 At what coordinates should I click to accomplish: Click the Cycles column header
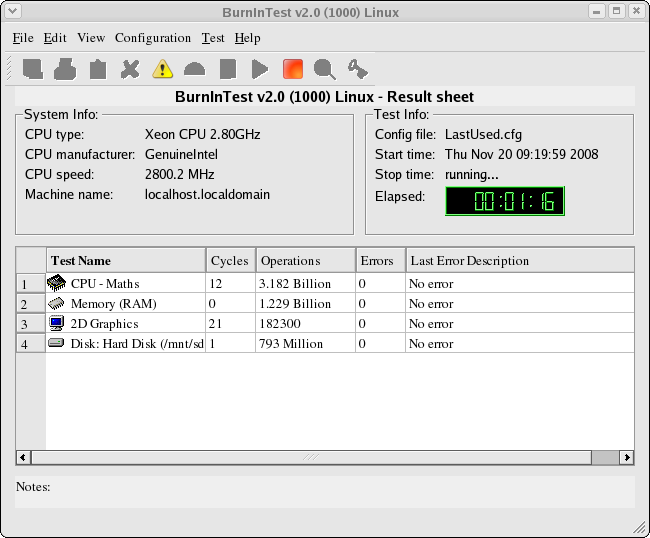point(231,260)
